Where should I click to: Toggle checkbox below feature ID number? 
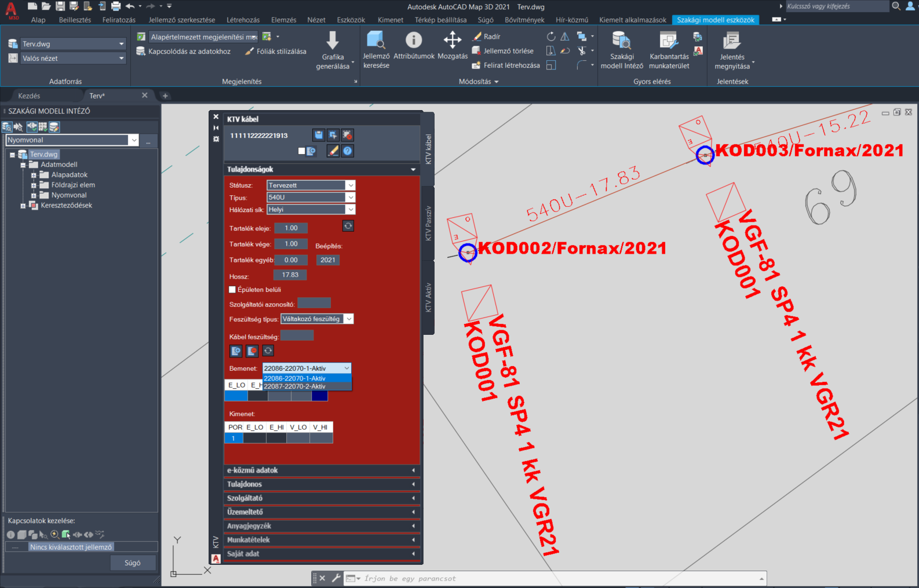pyautogui.click(x=301, y=151)
